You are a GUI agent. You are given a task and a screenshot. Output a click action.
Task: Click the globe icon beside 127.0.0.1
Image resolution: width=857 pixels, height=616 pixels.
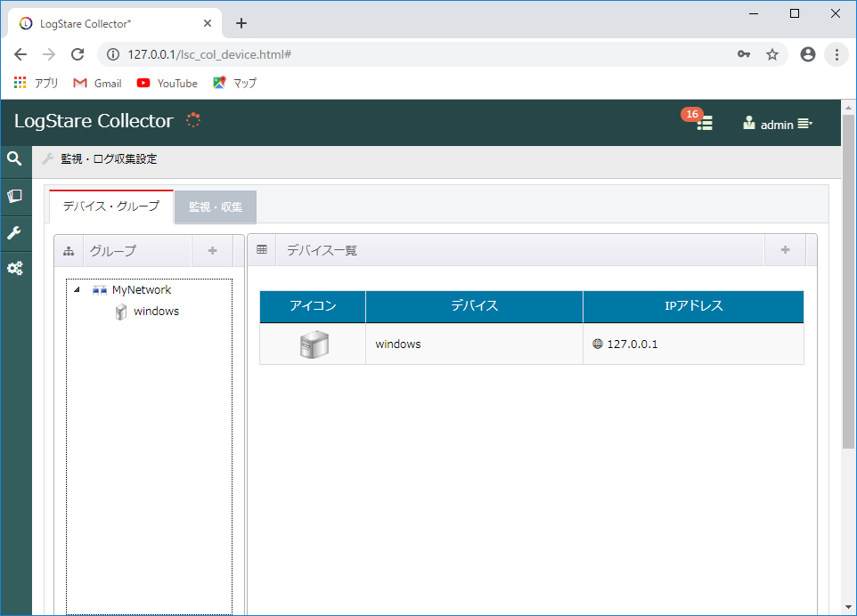click(x=598, y=344)
